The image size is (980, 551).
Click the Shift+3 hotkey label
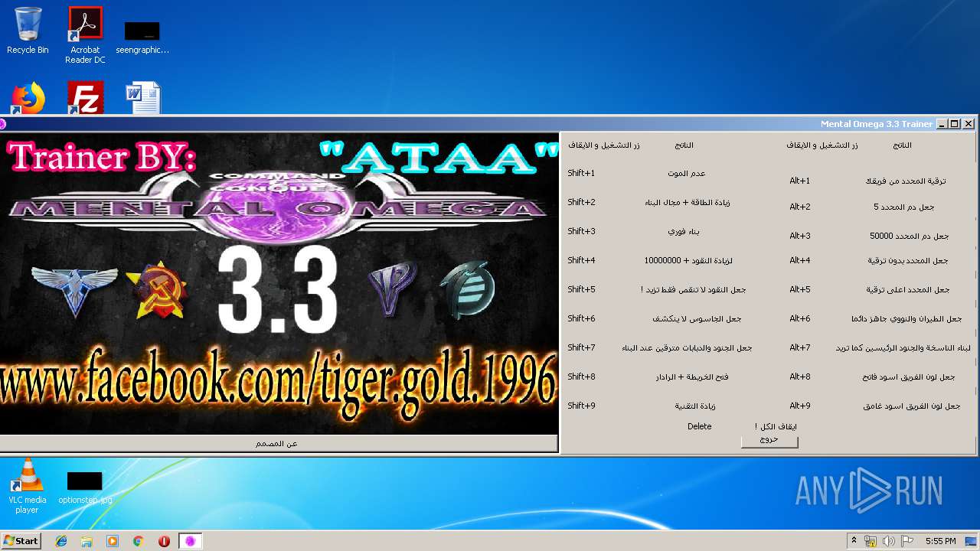tap(581, 232)
